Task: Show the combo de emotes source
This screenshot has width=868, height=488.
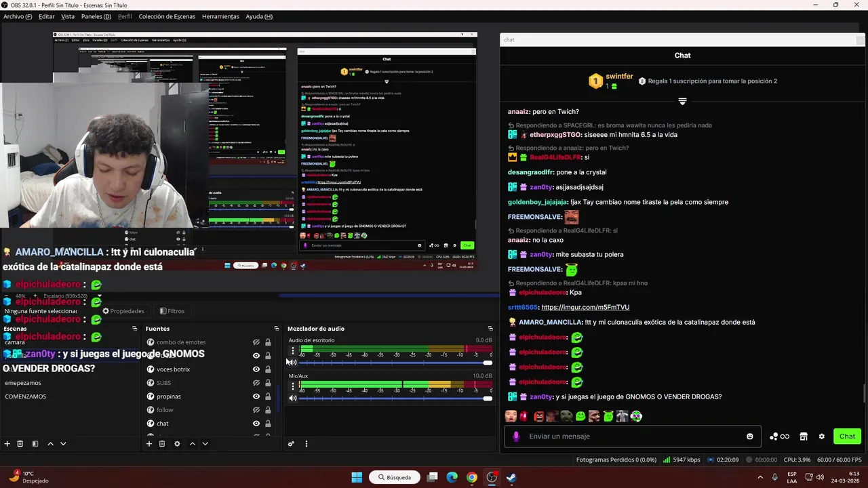Action: click(x=256, y=342)
